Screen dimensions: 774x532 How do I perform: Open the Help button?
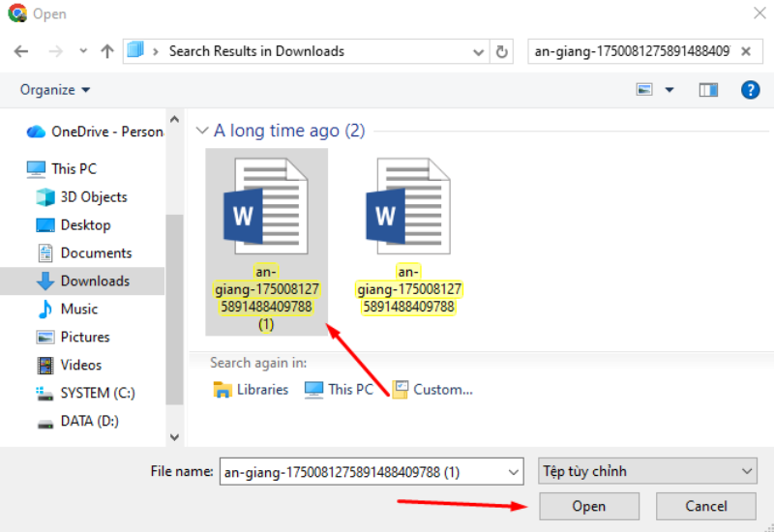[x=750, y=90]
